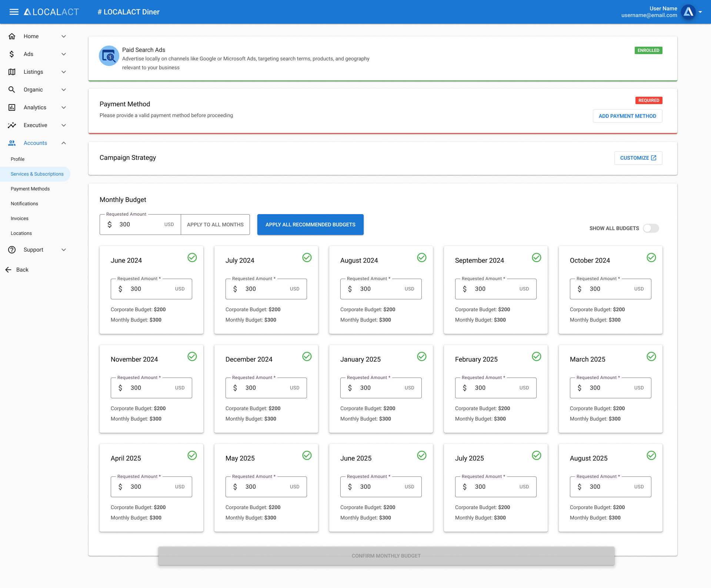Click the top Requested Amount input field
The image size is (711, 588).
click(x=140, y=225)
